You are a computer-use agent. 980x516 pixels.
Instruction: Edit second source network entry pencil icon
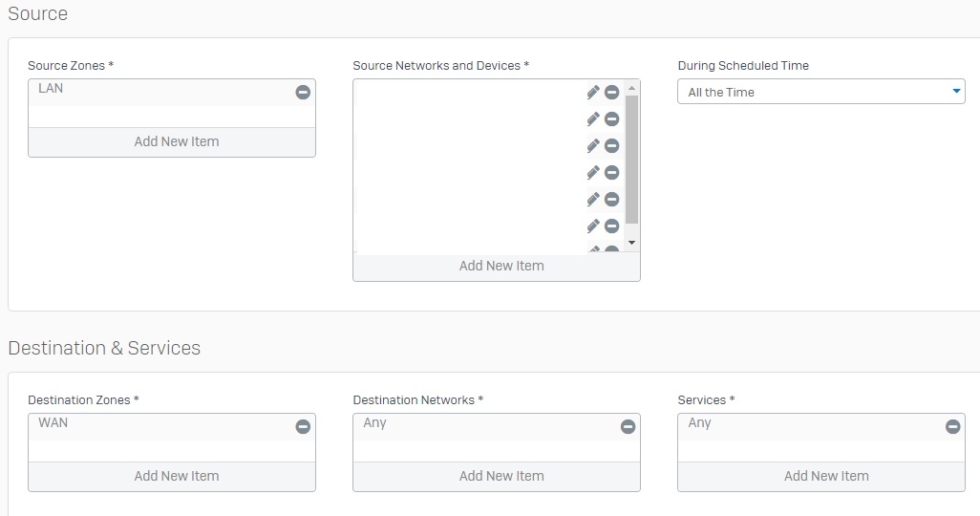click(593, 118)
